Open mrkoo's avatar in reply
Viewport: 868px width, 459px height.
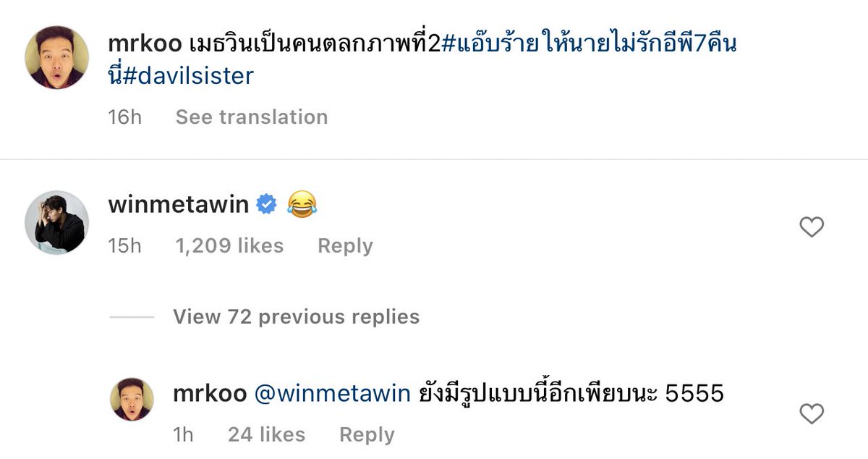click(x=132, y=399)
